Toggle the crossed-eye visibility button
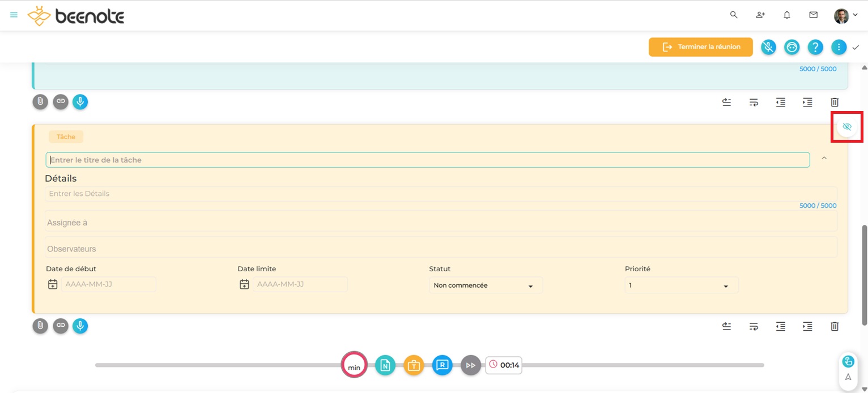The height and width of the screenshot is (393, 868). coord(846,127)
